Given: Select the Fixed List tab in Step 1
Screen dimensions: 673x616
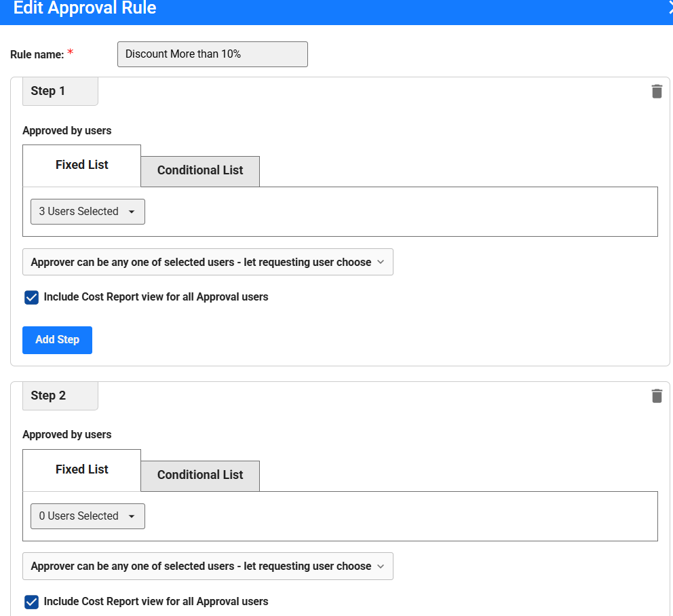Looking at the screenshot, I should (82, 166).
